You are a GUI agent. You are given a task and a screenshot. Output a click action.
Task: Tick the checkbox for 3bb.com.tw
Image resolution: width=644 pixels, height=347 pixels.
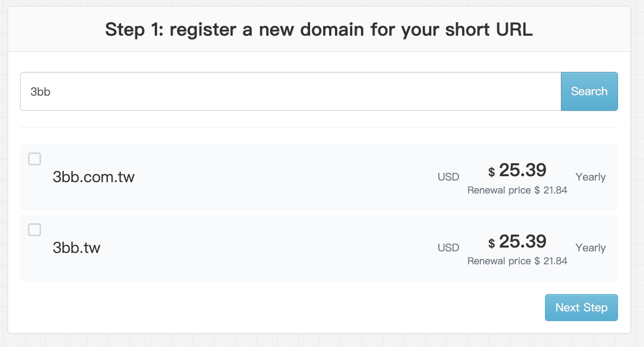[x=35, y=159]
